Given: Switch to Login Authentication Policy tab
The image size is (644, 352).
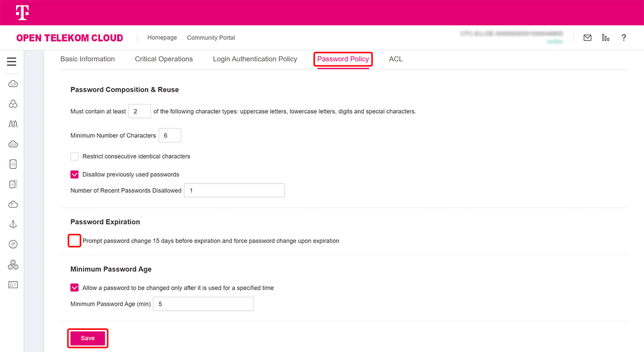Looking at the screenshot, I should tap(255, 59).
